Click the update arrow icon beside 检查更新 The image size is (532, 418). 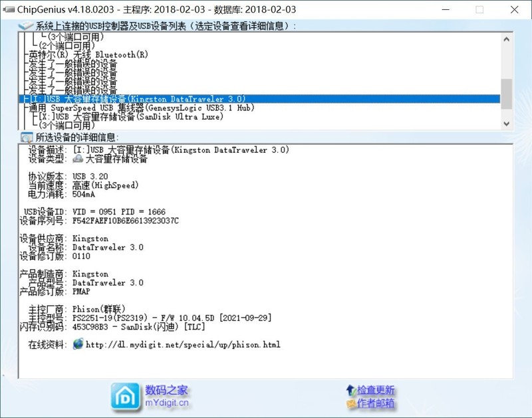coord(350,390)
